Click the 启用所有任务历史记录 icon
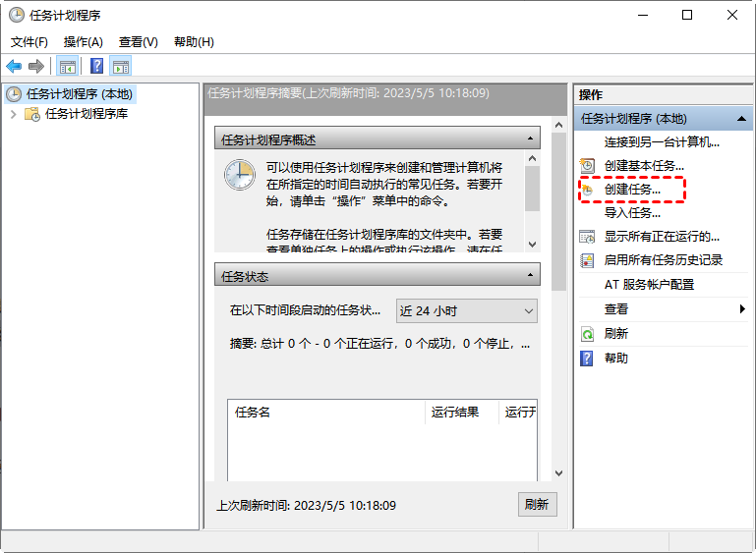Screen dimensions: 756x553 click(587, 260)
